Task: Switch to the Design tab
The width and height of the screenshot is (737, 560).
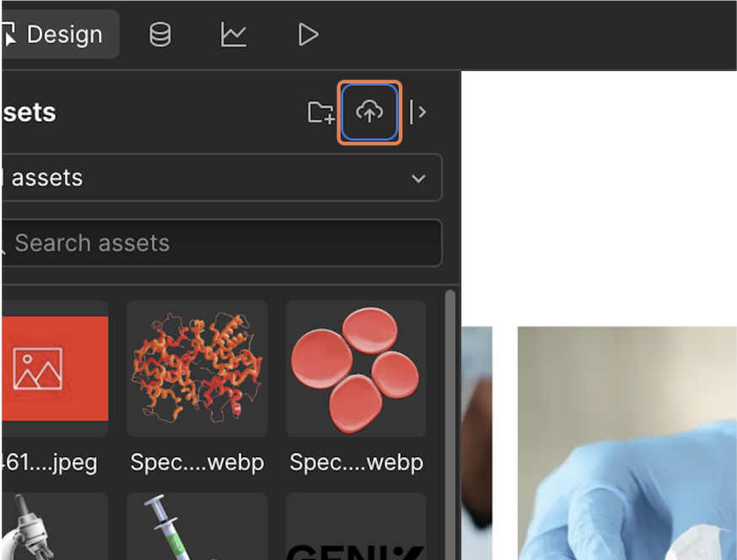Action: [59, 35]
